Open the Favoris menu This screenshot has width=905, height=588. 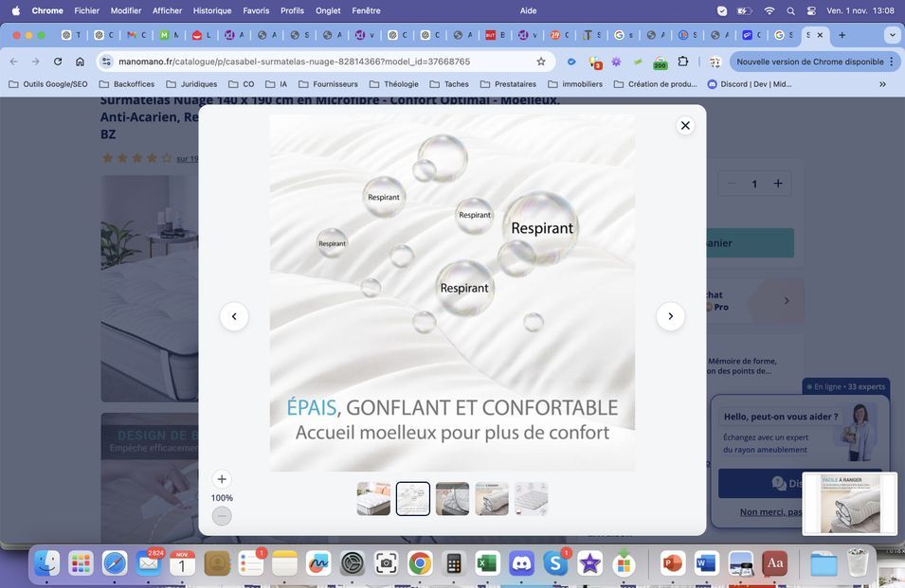coord(256,10)
